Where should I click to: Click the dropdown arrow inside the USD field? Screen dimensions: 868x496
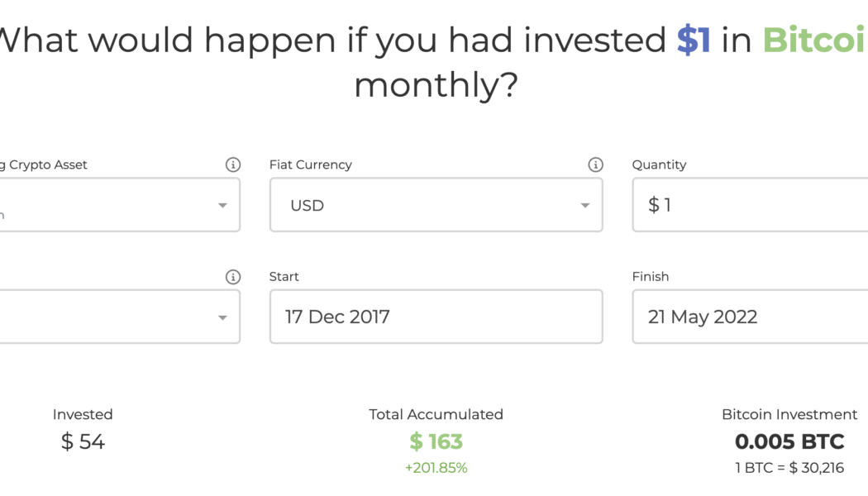585,205
